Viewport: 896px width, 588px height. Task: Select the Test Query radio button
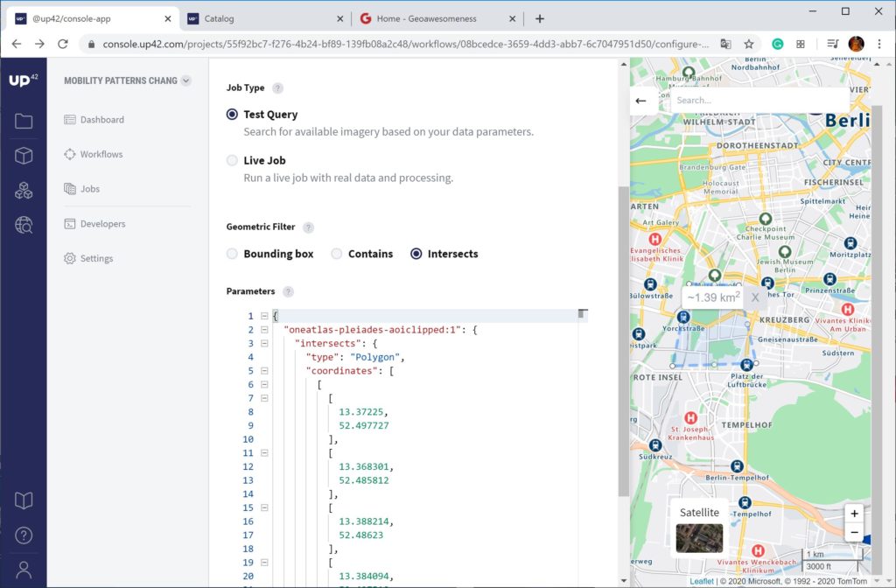pos(232,115)
